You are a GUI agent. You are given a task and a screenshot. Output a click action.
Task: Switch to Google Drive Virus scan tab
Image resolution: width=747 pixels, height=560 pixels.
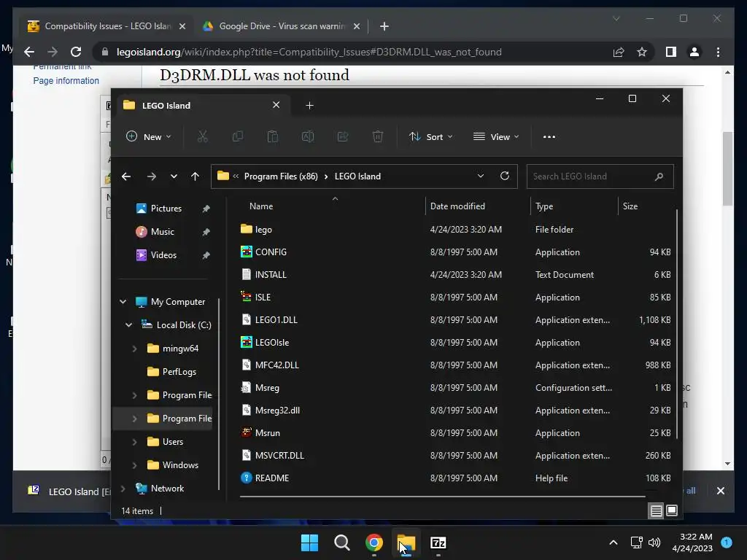click(x=282, y=26)
